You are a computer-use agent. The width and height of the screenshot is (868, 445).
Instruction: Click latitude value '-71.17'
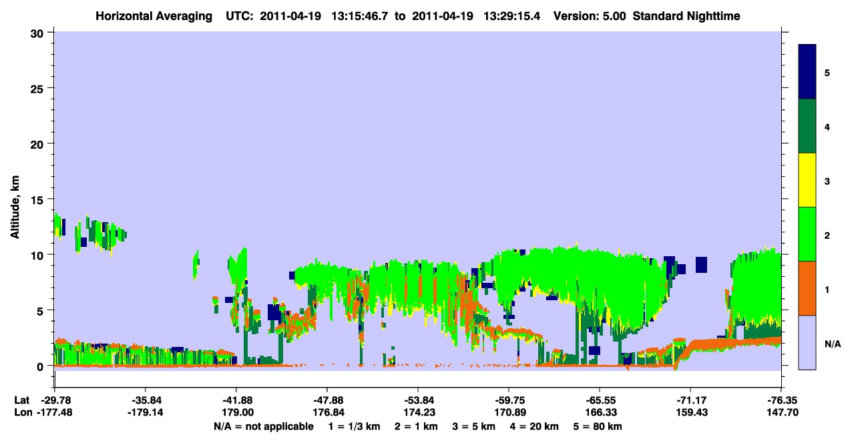690,400
